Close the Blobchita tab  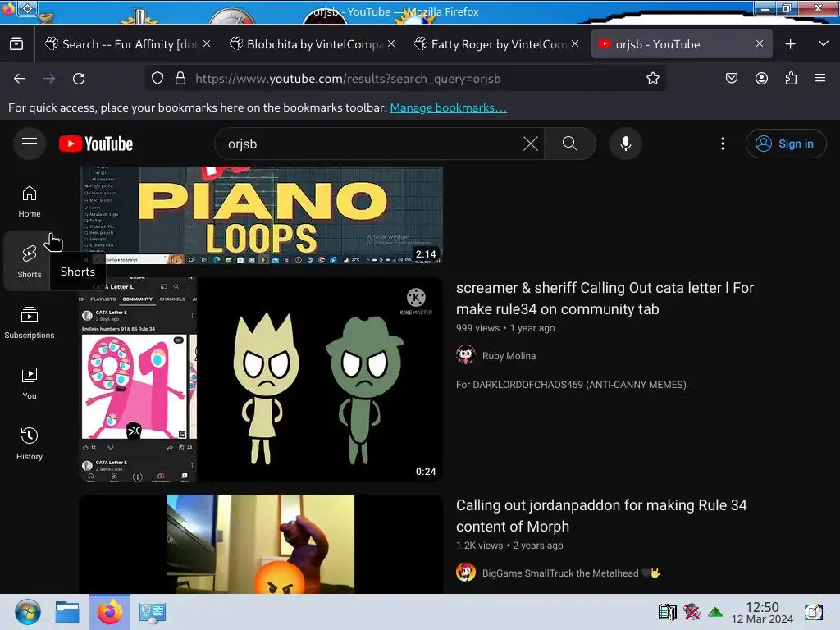391,43
